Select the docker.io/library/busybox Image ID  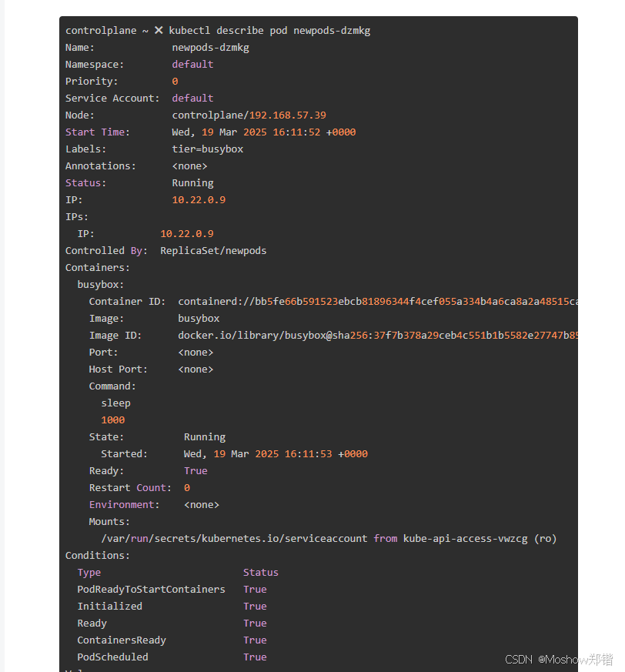378,335
